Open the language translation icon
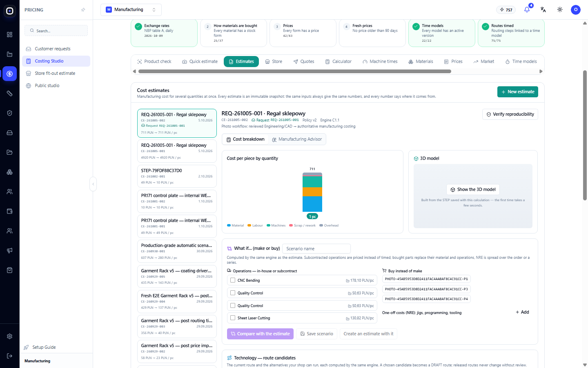 pyautogui.click(x=543, y=9)
